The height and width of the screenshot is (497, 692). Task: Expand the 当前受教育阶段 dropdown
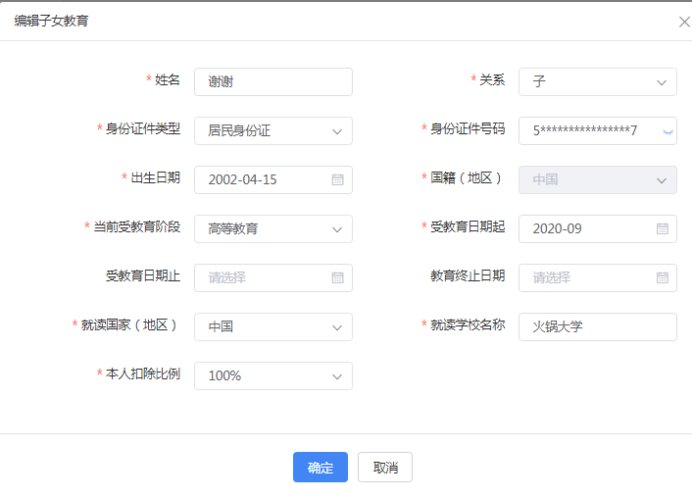coord(337,229)
